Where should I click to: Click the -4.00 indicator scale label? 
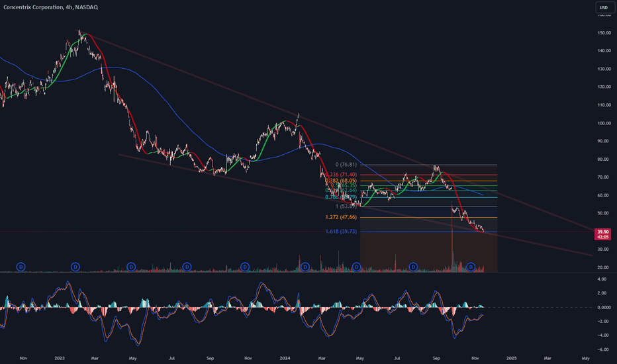604,336
